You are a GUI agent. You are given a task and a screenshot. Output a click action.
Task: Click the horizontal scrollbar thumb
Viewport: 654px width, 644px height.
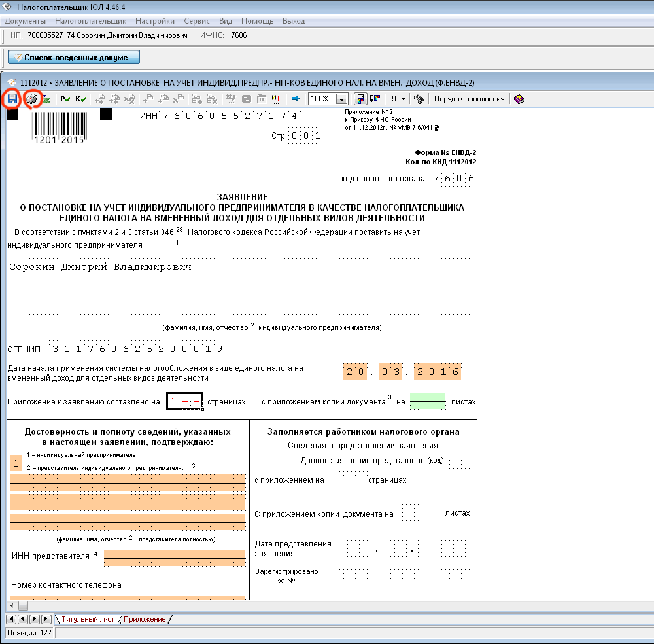pos(23,605)
